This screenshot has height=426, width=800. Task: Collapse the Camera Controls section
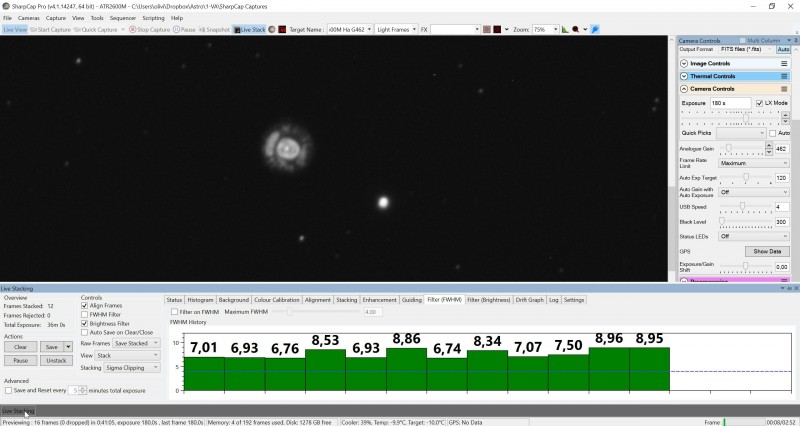pyautogui.click(x=684, y=89)
